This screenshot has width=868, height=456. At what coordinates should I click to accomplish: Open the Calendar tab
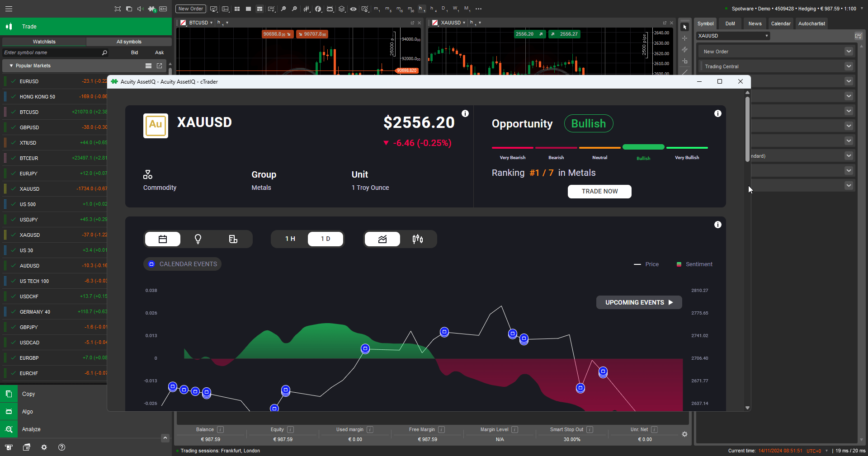tap(781, 23)
